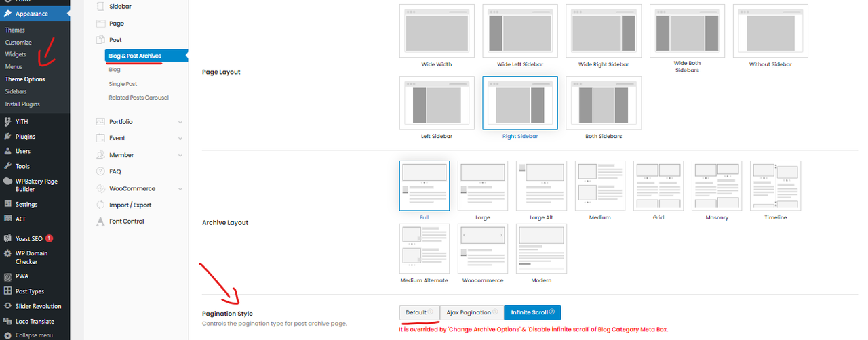Click the Member person icon

pyautogui.click(x=100, y=155)
